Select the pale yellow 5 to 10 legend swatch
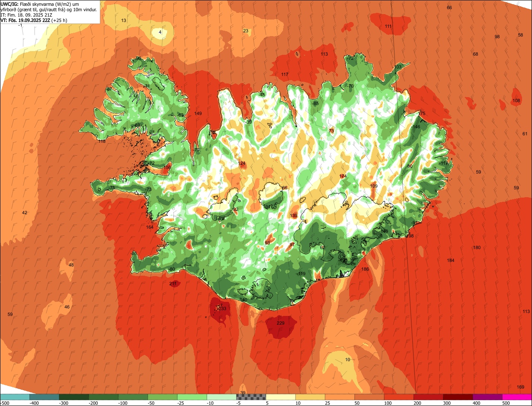Image resolution: width=532 pixels, height=406 pixels. 281,397
